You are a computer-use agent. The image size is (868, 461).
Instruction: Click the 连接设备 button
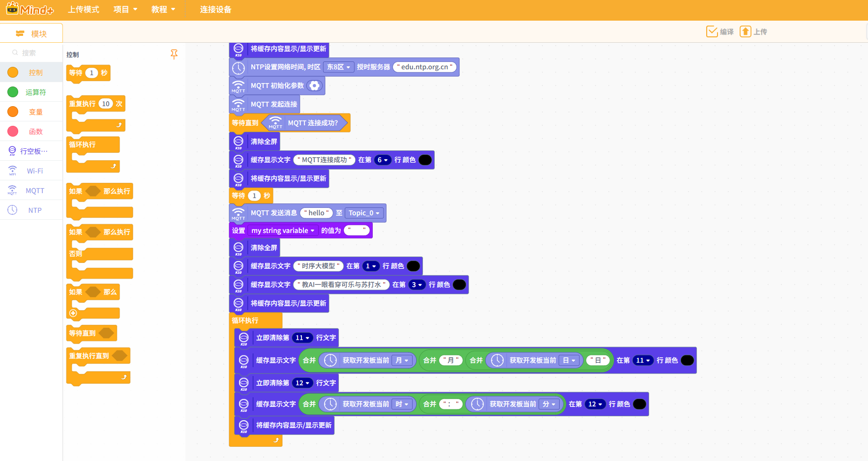pos(215,9)
